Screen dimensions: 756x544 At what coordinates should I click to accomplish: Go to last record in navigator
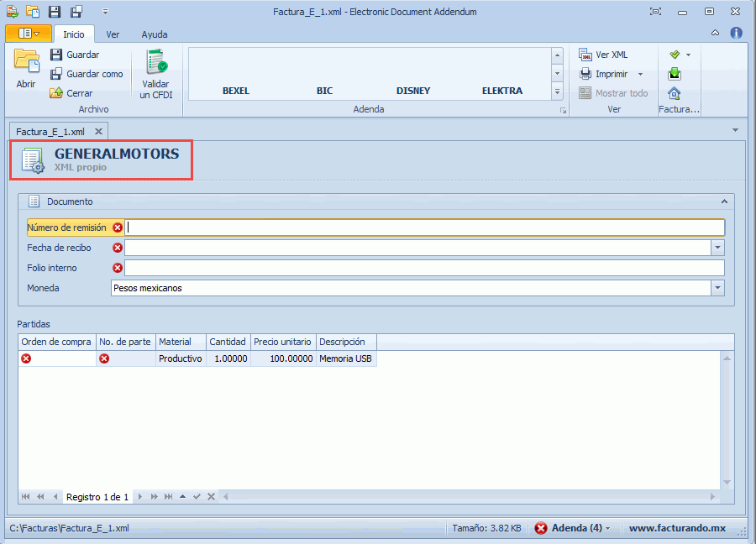168,497
